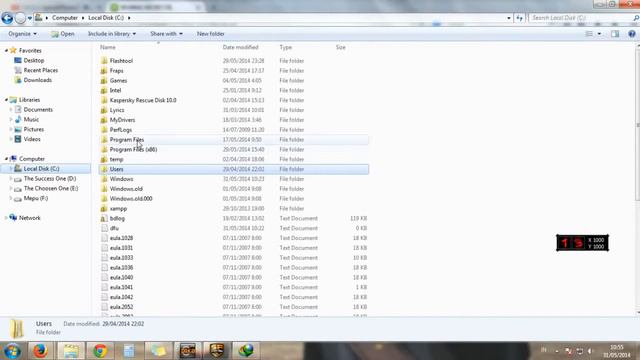Image resolution: width=640 pixels, height=360 pixels.
Task: Change view using the view icon
Action: (589, 34)
